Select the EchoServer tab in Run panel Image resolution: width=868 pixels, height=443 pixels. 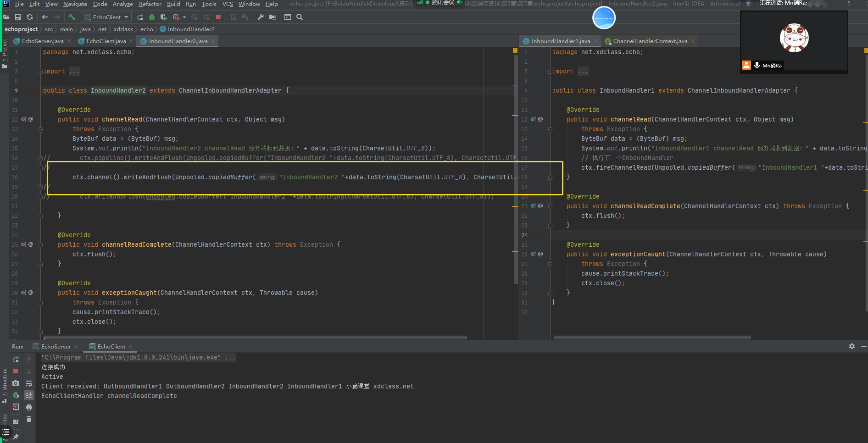pos(56,347)
